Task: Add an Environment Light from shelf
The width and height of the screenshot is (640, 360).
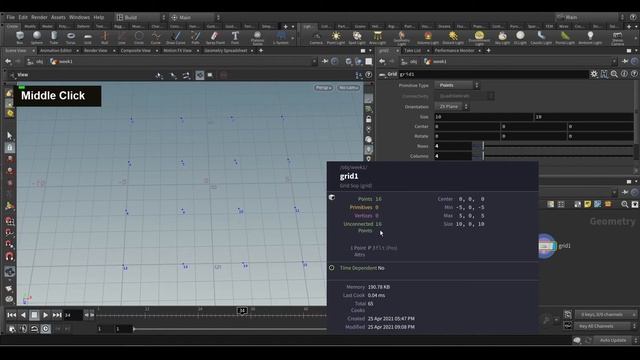Action: tap(479, 38)
